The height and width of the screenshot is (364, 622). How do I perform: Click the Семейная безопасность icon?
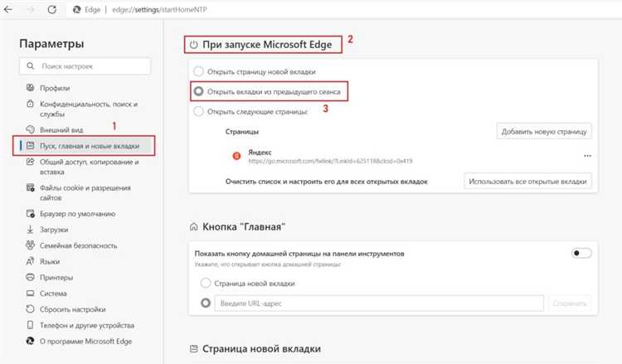click(x=30, y=245)
